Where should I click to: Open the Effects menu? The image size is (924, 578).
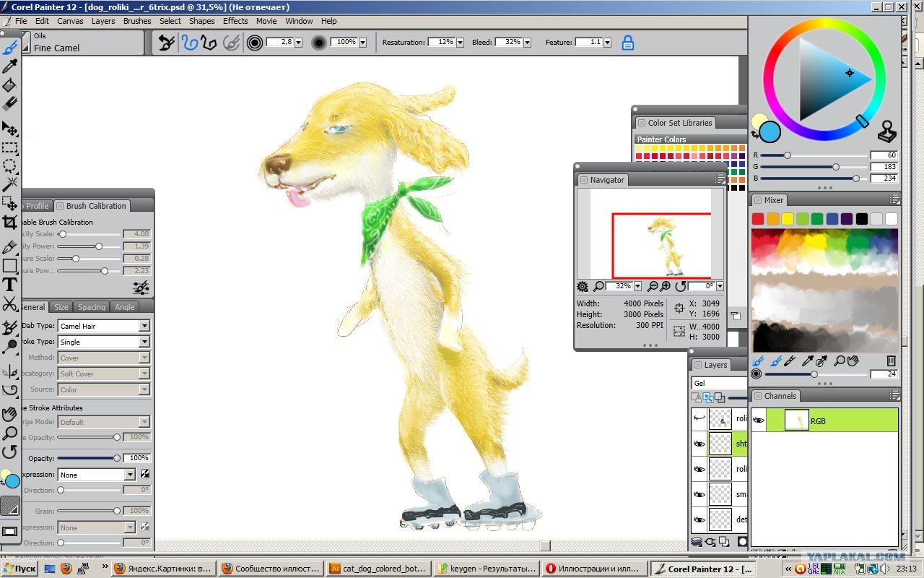click(235, 21)
